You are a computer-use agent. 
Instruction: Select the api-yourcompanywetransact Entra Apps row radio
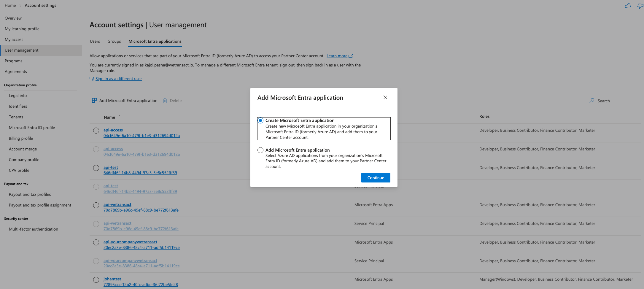96,242
